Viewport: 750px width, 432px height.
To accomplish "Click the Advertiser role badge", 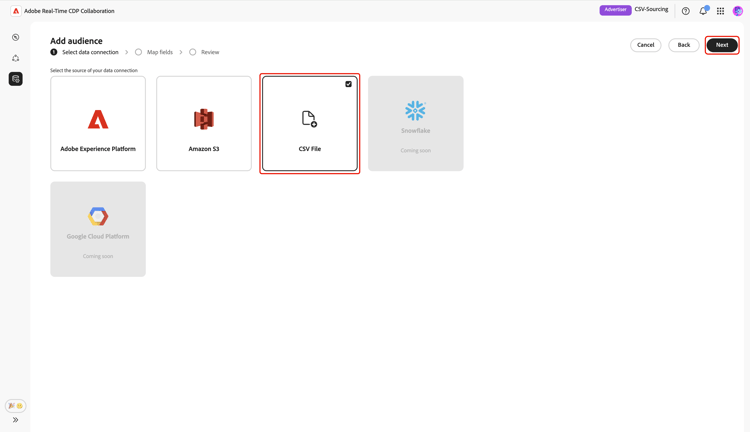I will pyautogui.click(x=615, y=10).
